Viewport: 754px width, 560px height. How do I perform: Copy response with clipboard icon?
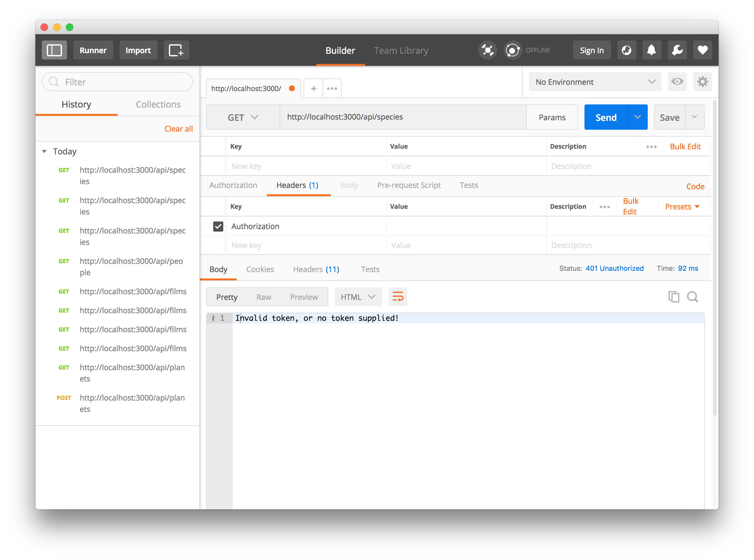(x=673, y=297)
